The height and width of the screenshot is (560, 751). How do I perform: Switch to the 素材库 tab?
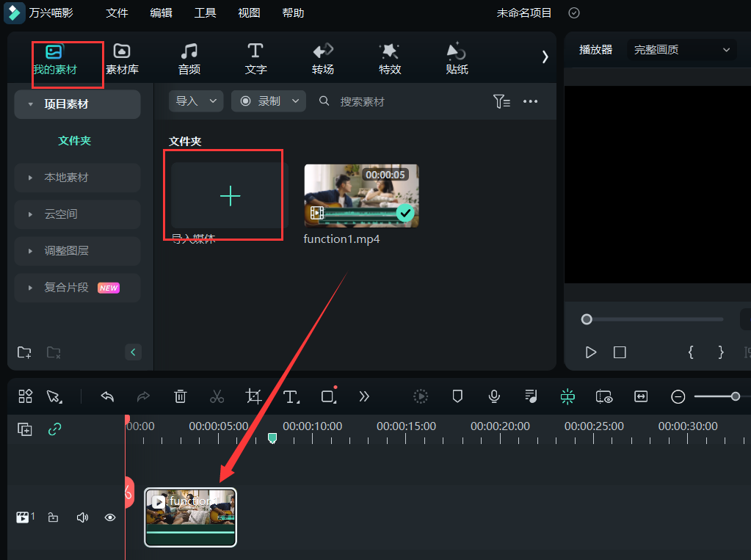[x=121, y=59]
